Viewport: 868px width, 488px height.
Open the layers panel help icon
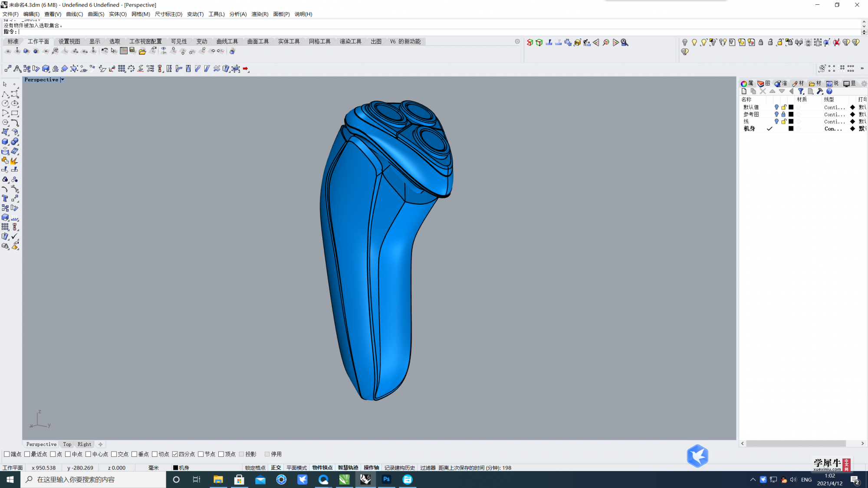tap(829, 92)
